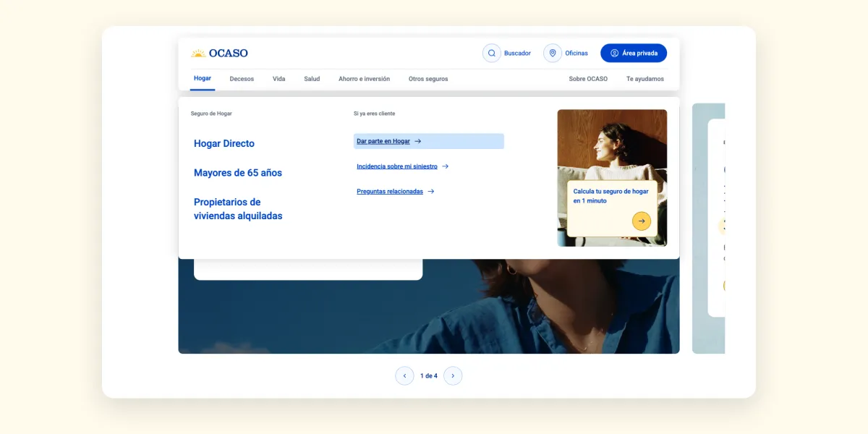Viewport: 868px width, 434px height.
Task: Click the arrow next to Preguntas relacionadas
Action: point(431,192)
